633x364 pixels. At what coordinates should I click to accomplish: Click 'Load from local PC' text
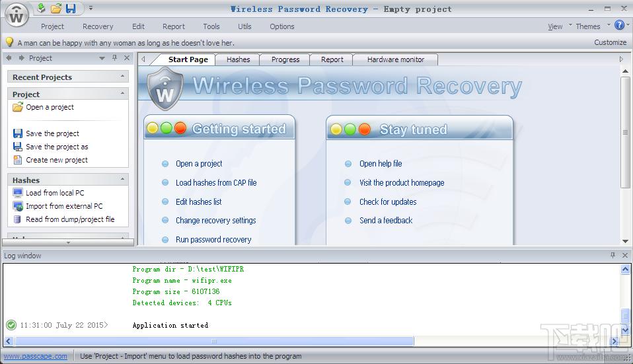tap(55, 193)
